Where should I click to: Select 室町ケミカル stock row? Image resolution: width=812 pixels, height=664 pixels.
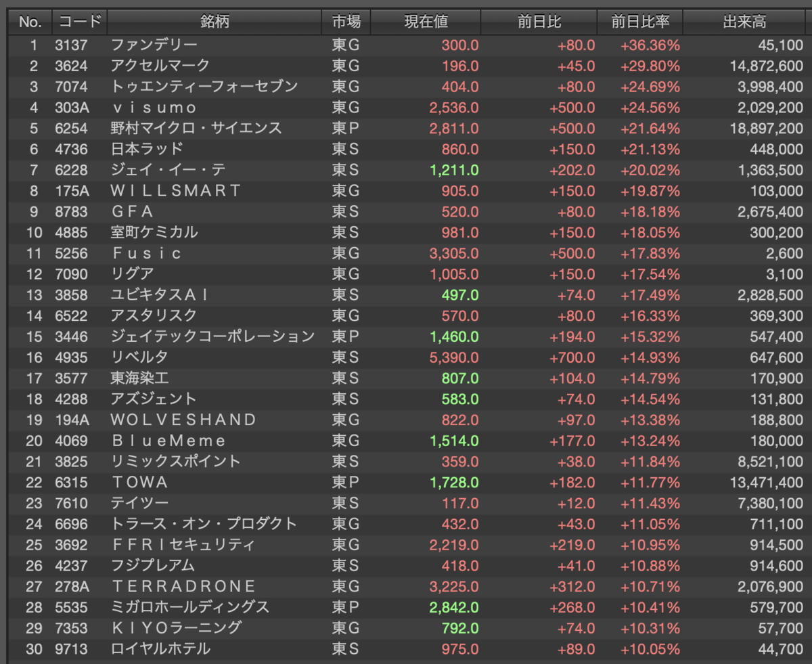[406, 232]
